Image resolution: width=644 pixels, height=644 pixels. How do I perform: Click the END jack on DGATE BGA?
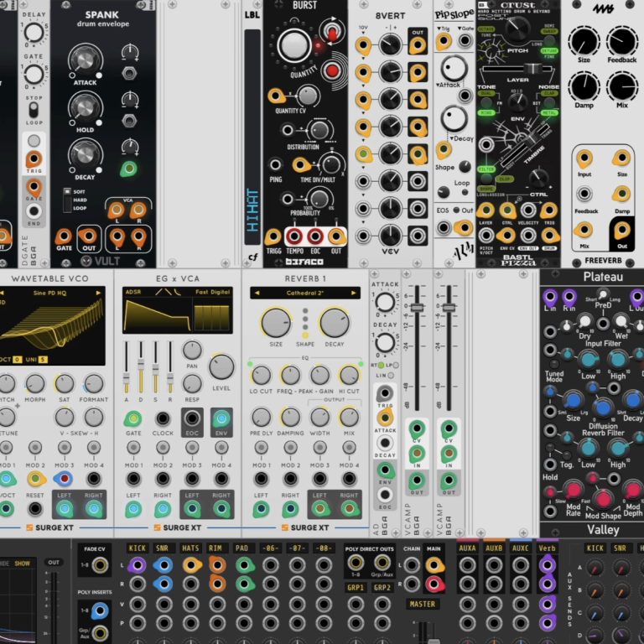tap(34, 211)
